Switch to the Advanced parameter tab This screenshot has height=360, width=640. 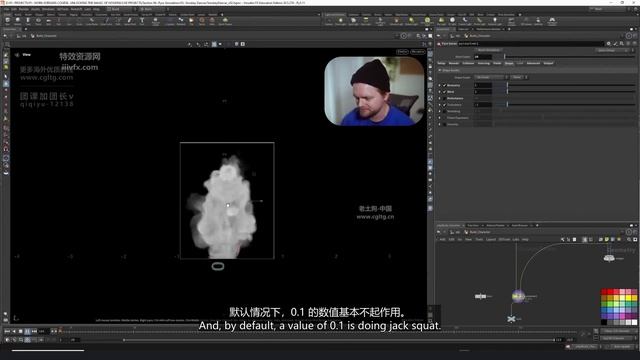click(x=533, y=63)
